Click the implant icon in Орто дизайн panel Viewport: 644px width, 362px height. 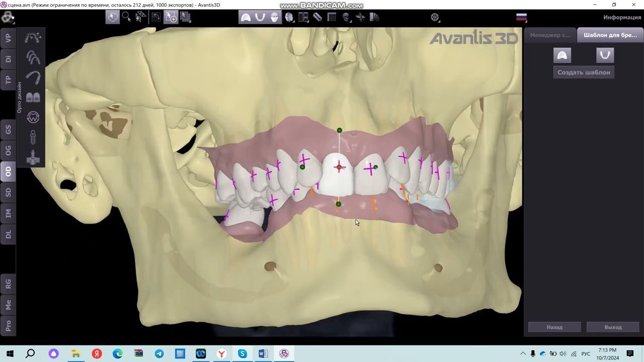click(x=33, y=137)
